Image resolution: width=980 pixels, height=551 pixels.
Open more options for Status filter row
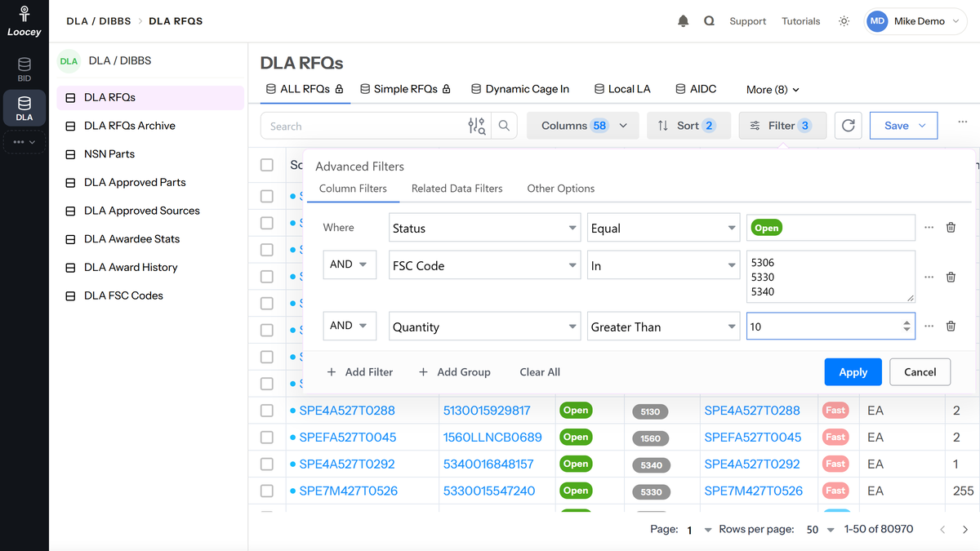click(929, 228)
